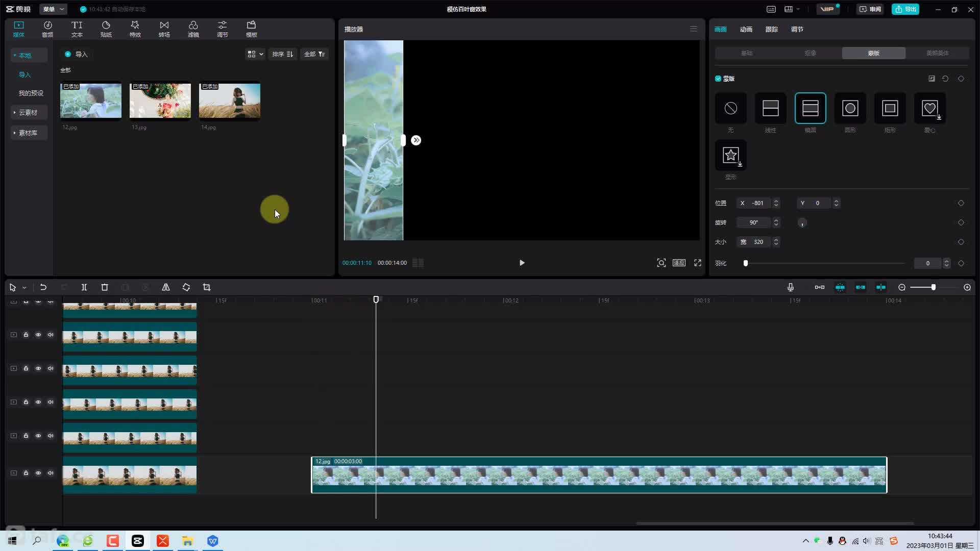Screen dimensions: 980x551
Task: Switch to the 动画 animation tab
Action: (746, 29)
